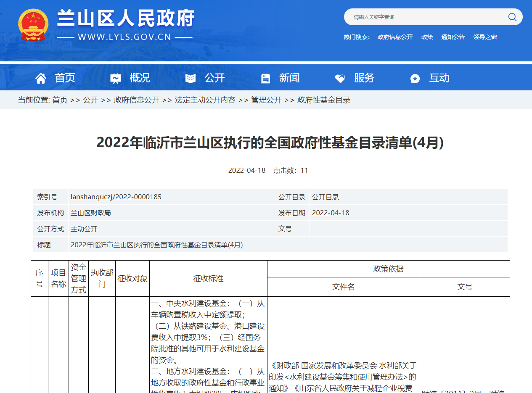Viewport: 532px width, 393px height.
Task: Go to 法定主动公开内容 in the breadcrumb
Action: point(205,100)
